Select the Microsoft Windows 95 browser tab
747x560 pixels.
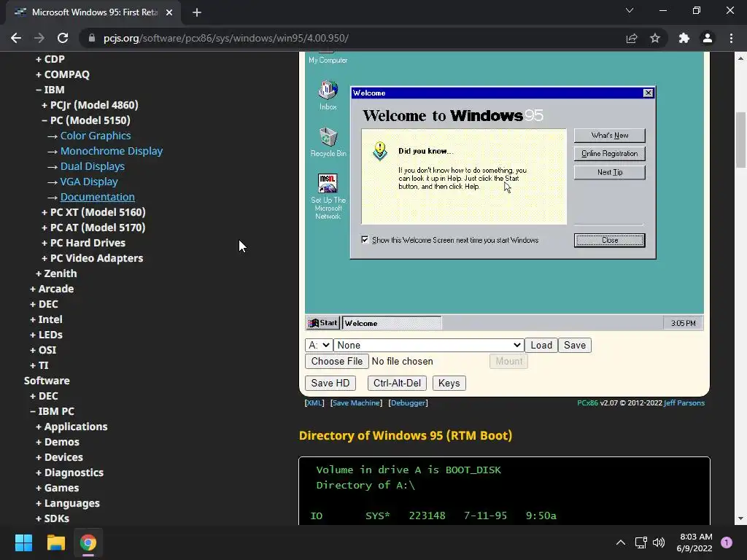click(x=93, y=12)
